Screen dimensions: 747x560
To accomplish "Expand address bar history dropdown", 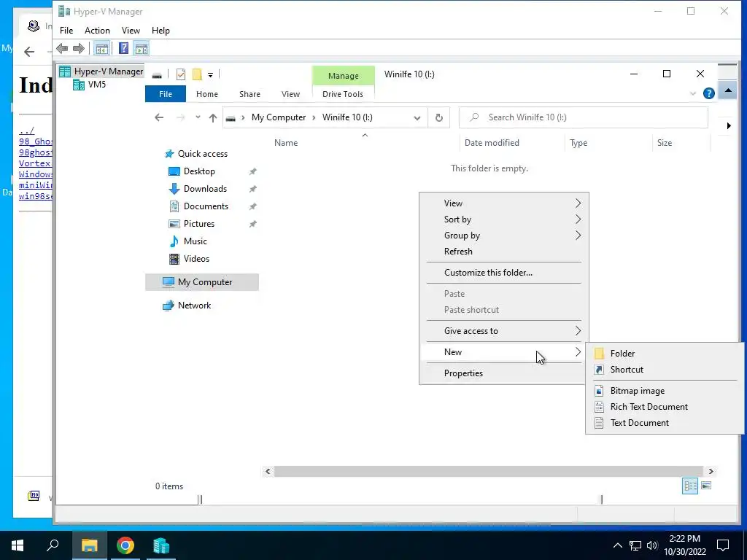I will 417,117.
